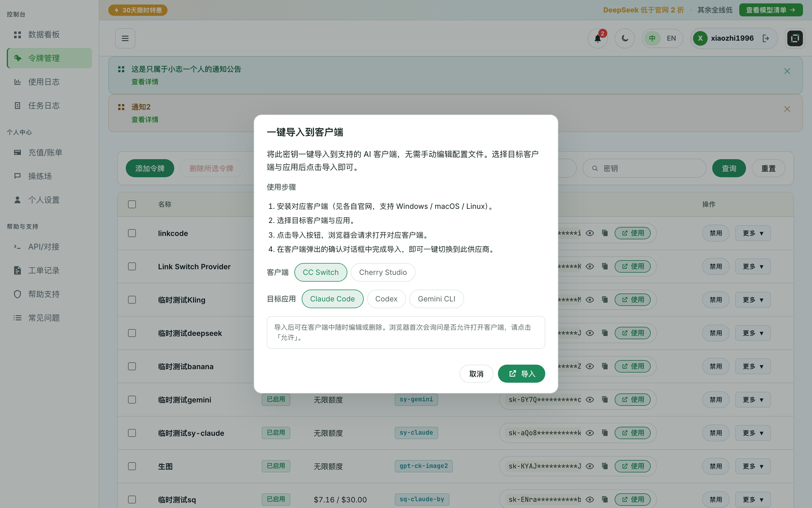Tick the select-all header checkbox
The width and height of the screenshot is (812, 508).
tap(132, 204)
